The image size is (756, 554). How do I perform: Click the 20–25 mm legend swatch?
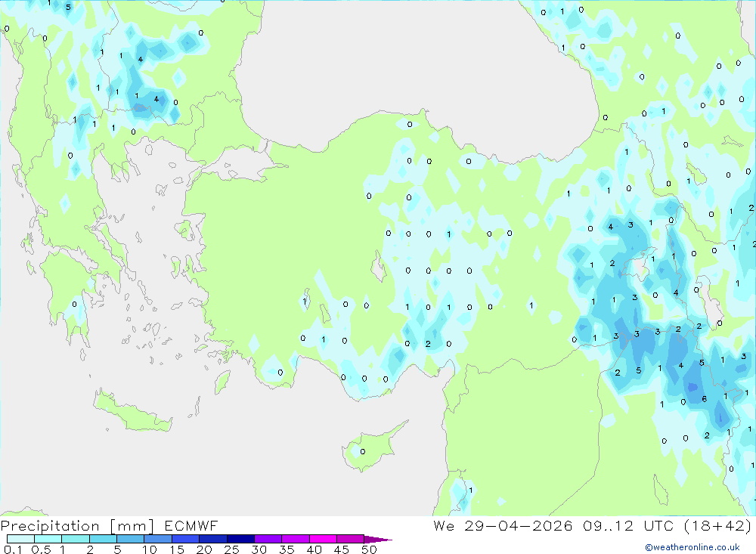point(213,539)
